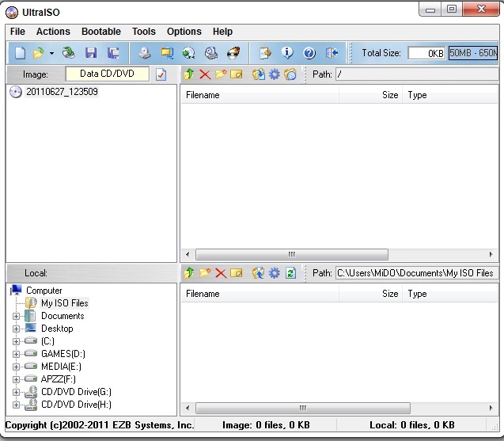Click the image properties checkmark icon
This screenshot has width=504, height=441.
(161, 74)
